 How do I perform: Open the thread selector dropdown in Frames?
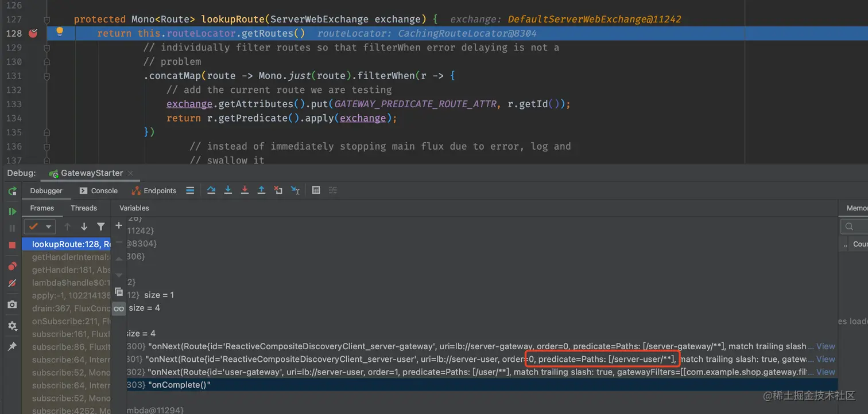click(40, 226)
